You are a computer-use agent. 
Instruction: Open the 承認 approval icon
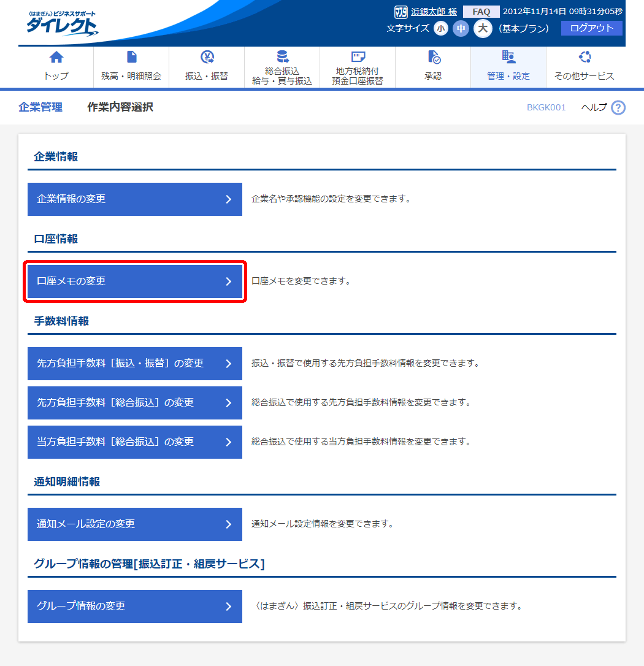click(x=433, y=58)
